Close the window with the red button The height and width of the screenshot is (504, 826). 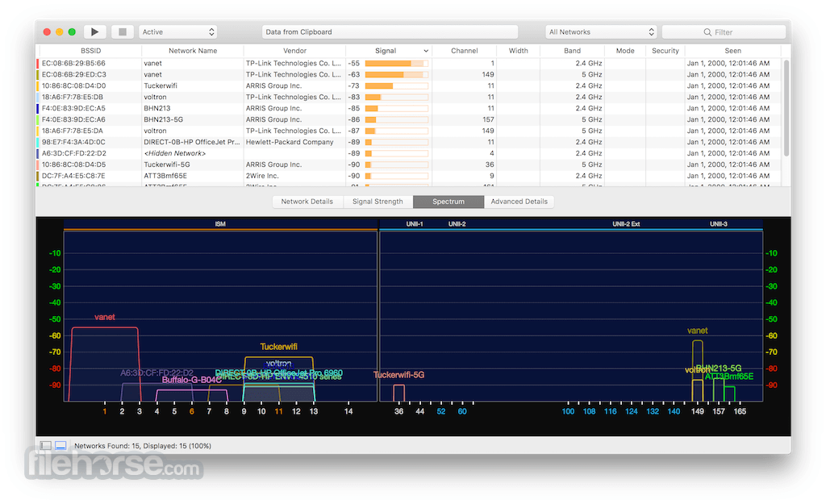point(47,32)
